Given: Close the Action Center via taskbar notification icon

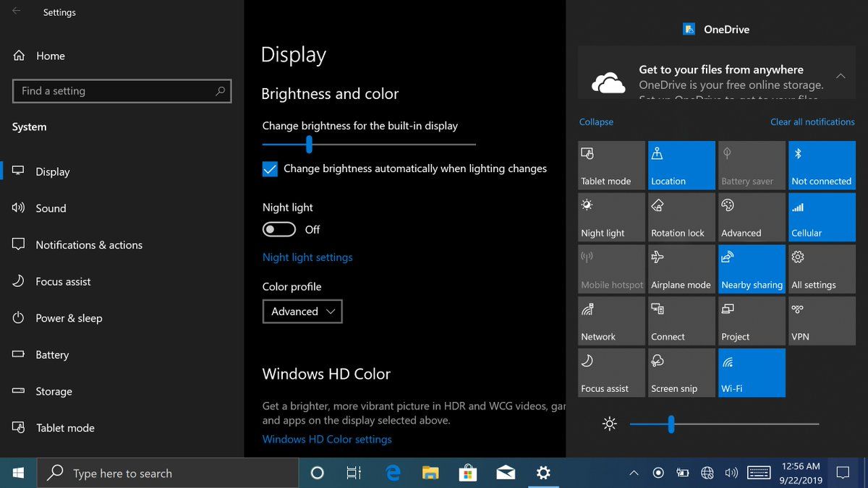Looking at the screenshot, I should [x=843, y=473].
